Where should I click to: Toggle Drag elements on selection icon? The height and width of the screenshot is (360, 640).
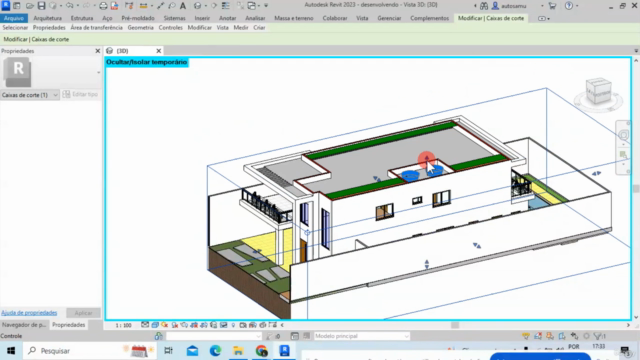[x=574, y=336]
